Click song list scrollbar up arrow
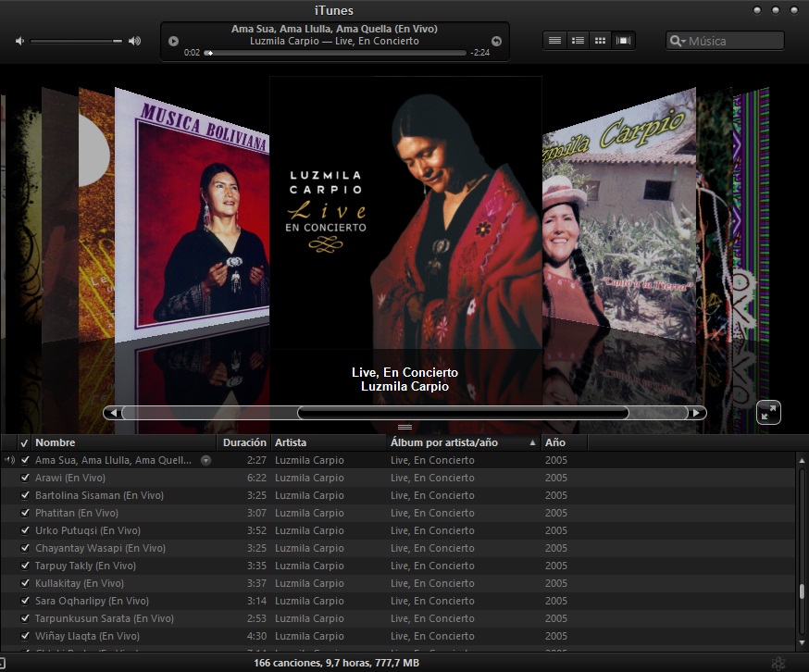 pyautogui.click(x=802, y=460)
